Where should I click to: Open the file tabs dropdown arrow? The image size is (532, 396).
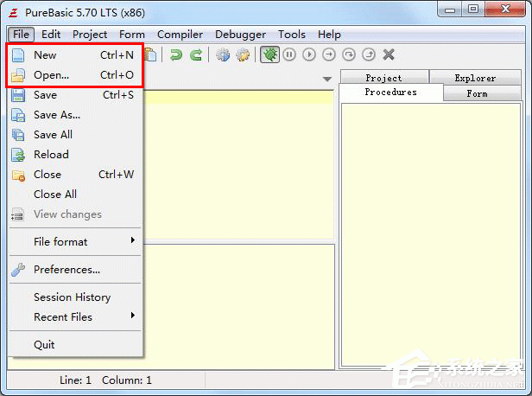pos(327,80)
